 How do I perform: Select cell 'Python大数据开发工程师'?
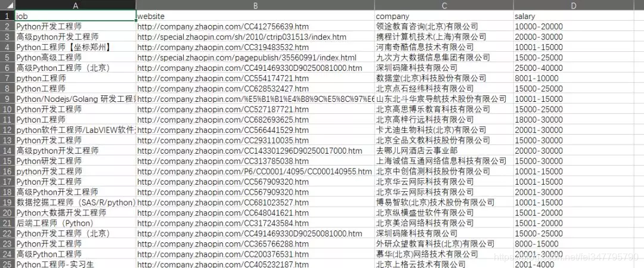pos(75,213)
